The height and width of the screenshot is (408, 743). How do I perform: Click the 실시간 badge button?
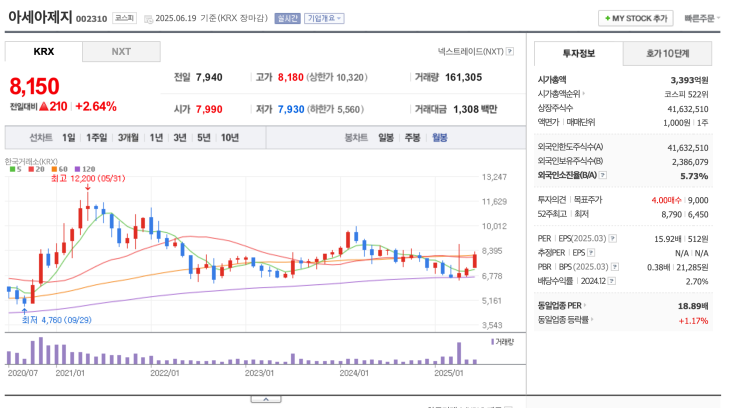pyautogui.click(x=287, y=18)
